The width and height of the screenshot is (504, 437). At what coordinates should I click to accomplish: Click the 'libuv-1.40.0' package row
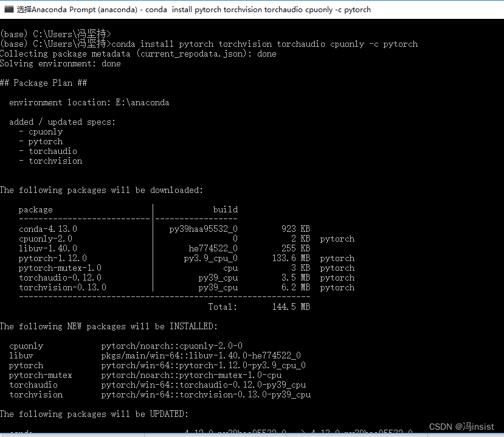165,248
